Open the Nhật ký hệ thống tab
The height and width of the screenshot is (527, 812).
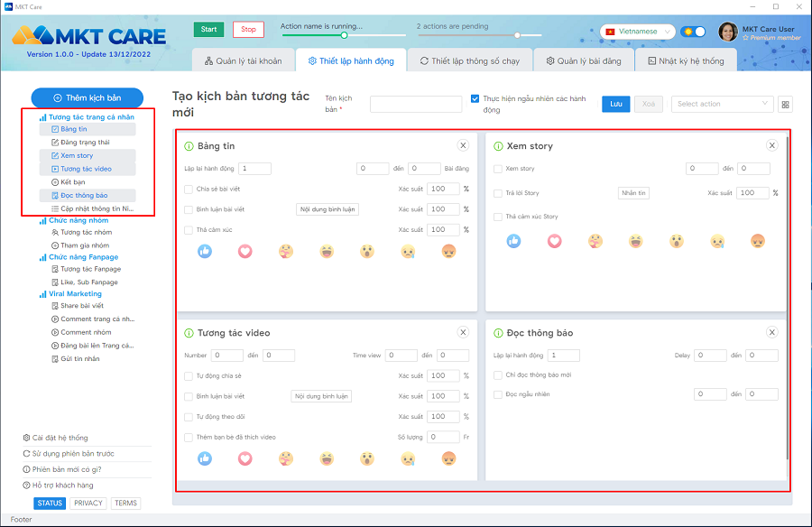[685, 61]
